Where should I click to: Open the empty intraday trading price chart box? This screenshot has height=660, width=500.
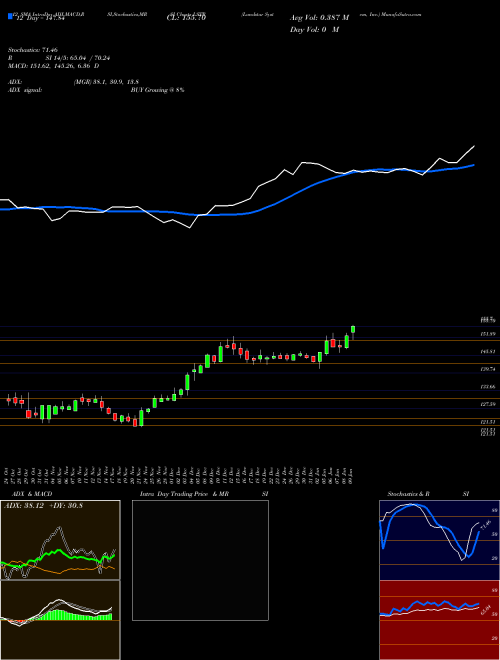pyautogui.click(x=200, y=560)
